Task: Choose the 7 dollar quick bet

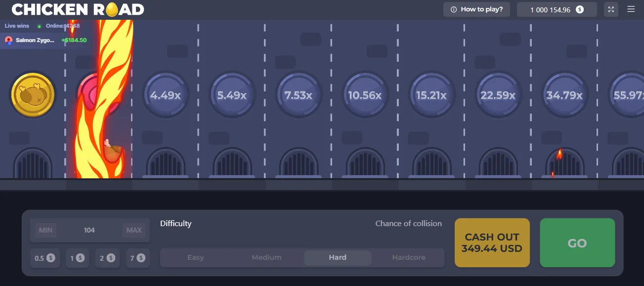Action: (x=138, y=258)
